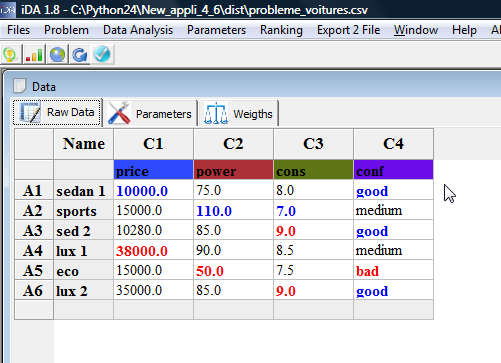Click the 15000.0 price cell in row A2
This screenshot has width=501, height=363.
click(154, 210)
